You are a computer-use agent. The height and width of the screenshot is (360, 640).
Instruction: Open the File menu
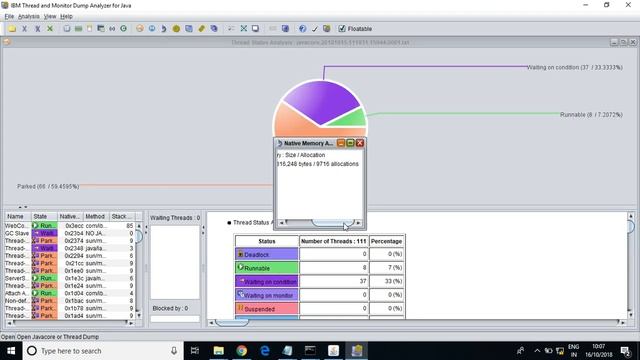click(x=9, y=16)
